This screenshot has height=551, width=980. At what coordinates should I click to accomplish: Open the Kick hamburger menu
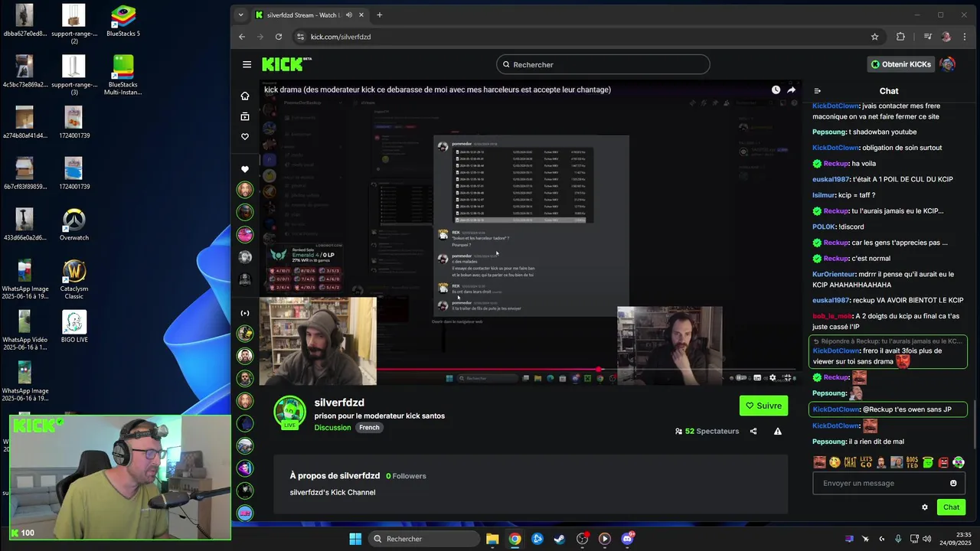247,64
